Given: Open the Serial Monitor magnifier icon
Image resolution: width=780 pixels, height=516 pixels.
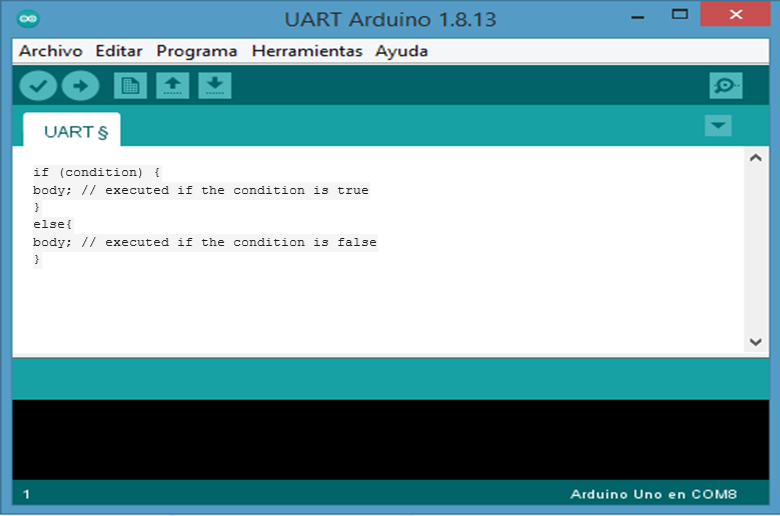Looking at the screenshot, I should pyautogui.click(x=726, y=86).
